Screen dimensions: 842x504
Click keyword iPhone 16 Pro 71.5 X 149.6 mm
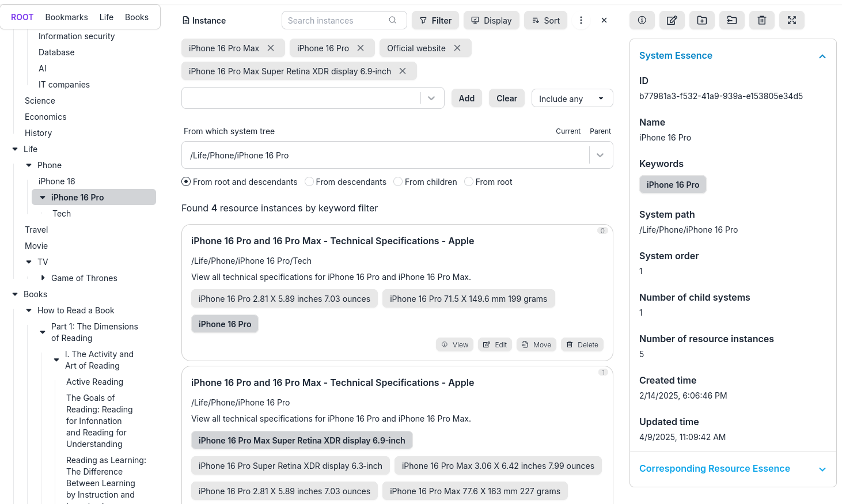[x=469, y=298]
